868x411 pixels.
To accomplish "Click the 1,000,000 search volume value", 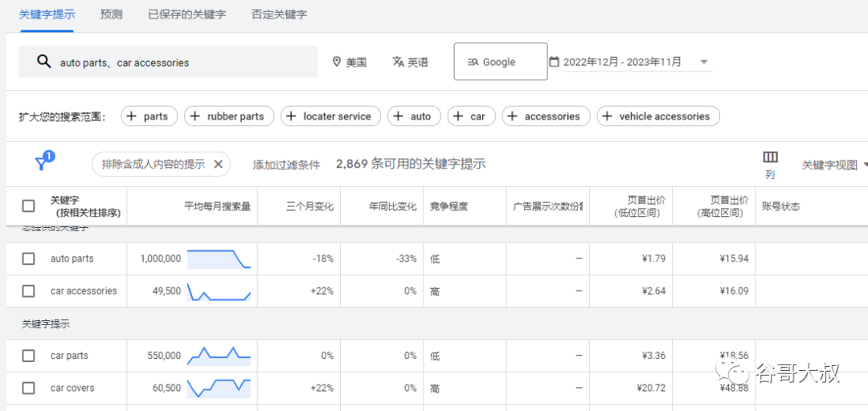I will (161, 258).
